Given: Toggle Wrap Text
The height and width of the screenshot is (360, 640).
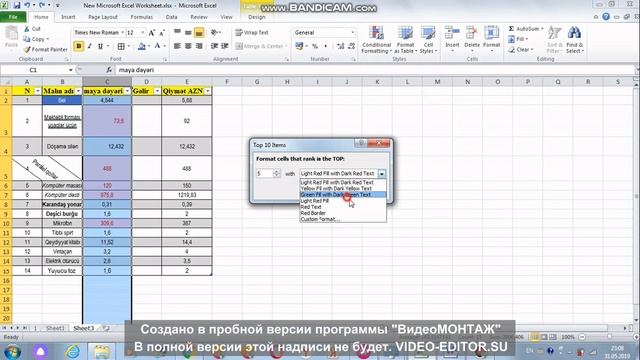Looking at the screenshot, I should pos(252,32).
